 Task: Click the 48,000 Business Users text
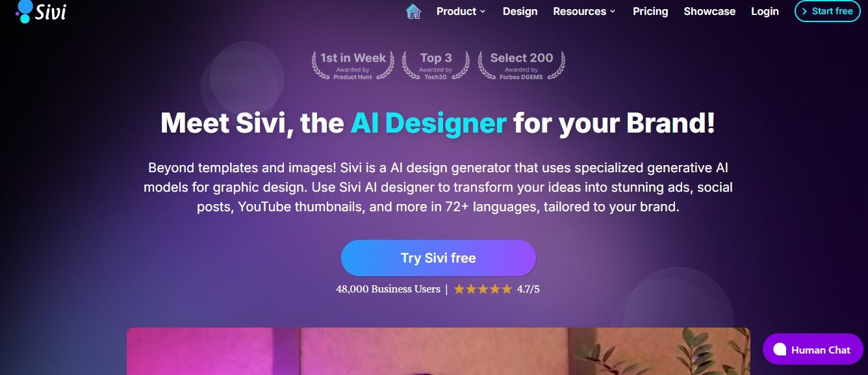[388, 289]
